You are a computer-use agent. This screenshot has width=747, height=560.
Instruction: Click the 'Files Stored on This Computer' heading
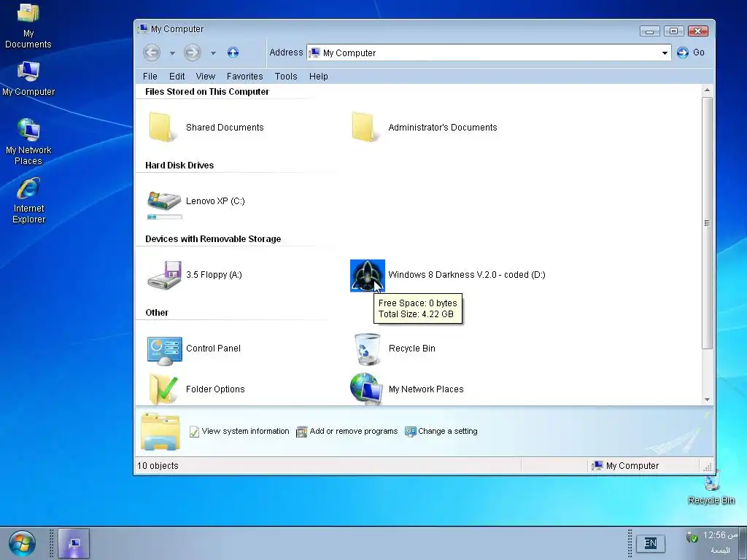(x=206, y=91)
